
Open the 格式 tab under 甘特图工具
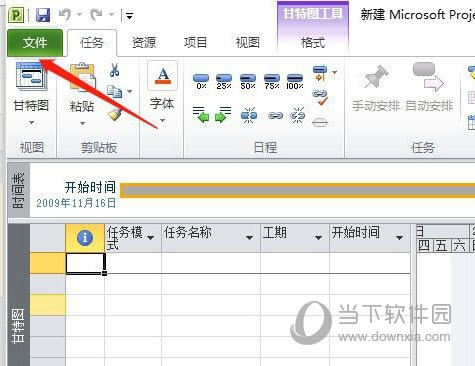point(313,43)
